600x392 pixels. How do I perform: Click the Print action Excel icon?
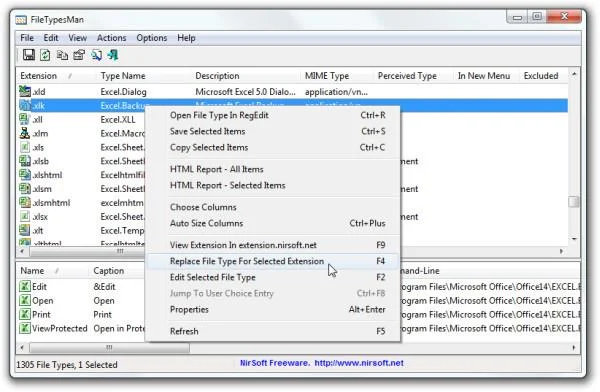click(x=24, y=314)
